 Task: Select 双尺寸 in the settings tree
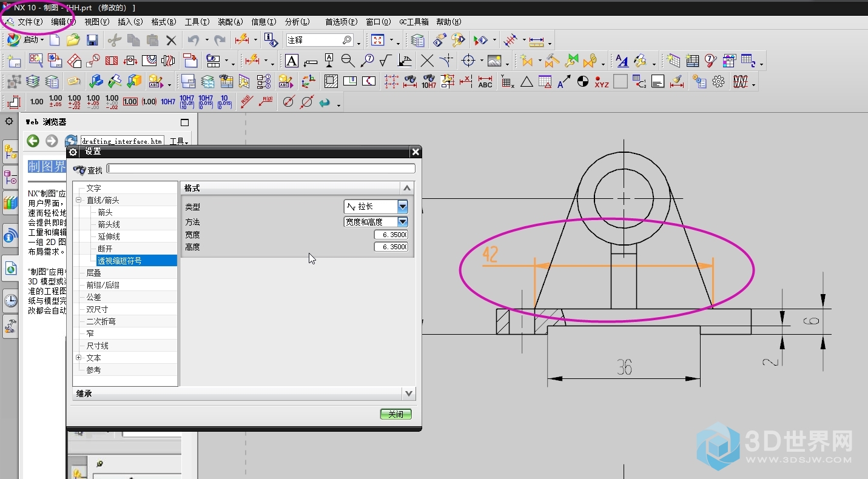(97, 309)
